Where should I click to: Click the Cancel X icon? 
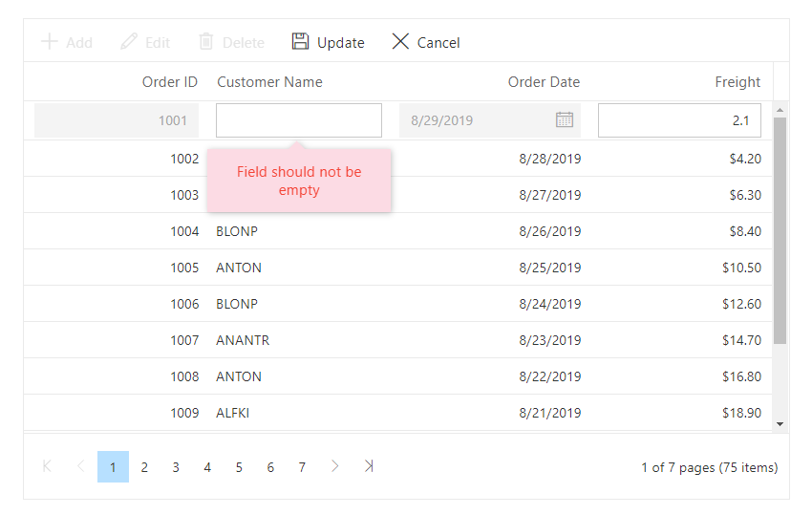pos(400,42)
